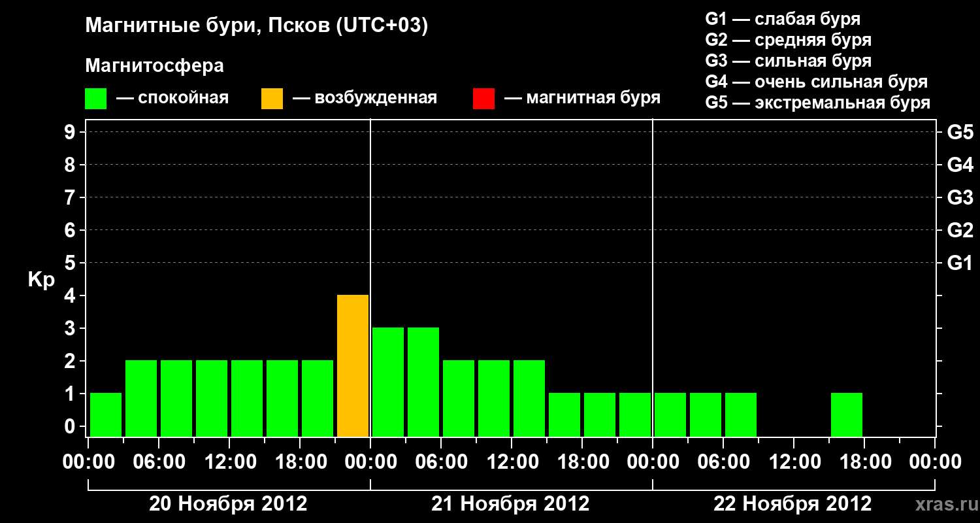The image size is (980, 523).
Task: Click the right-axis G5 label beside Kp 9
Action: click(x=960, y=132)
